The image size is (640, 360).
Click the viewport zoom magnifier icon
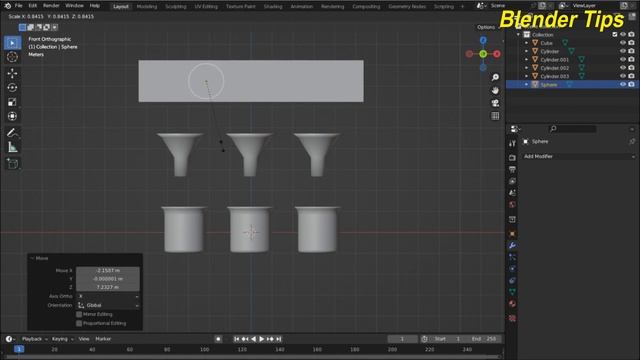point(495,77)
